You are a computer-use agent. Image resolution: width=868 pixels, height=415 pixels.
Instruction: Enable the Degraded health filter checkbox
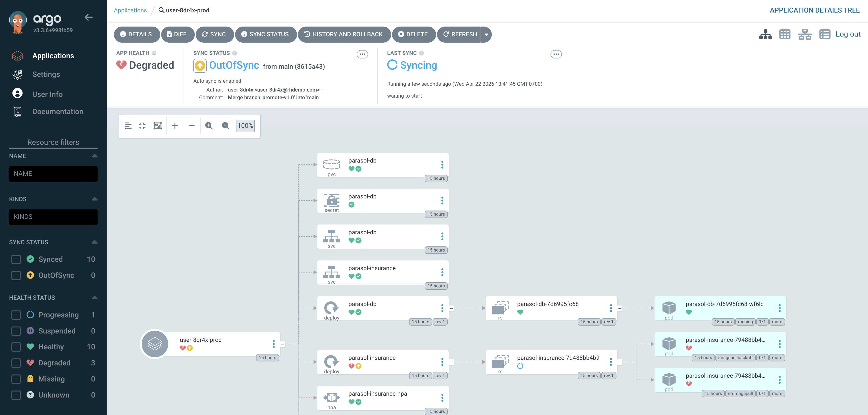[x=16, y=363]
